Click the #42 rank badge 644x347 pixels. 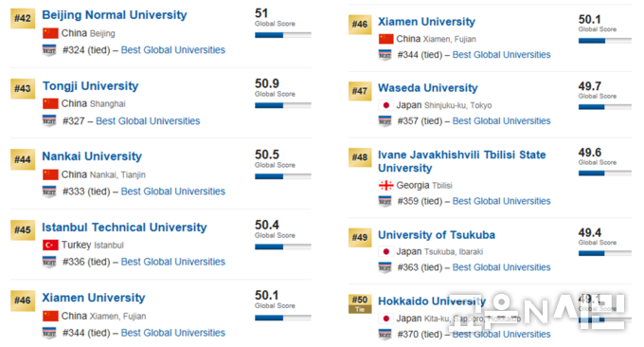(x=23, y=18)
